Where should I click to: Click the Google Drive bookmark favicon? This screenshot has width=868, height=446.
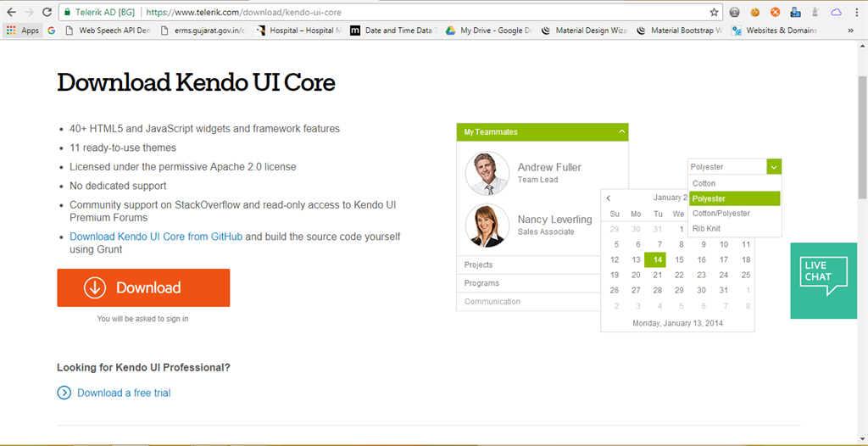pyautogui.click(x=451, y=31)
